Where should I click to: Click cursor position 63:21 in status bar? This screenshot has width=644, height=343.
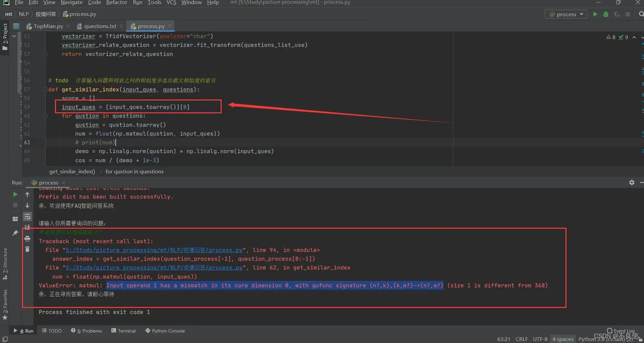504,339
